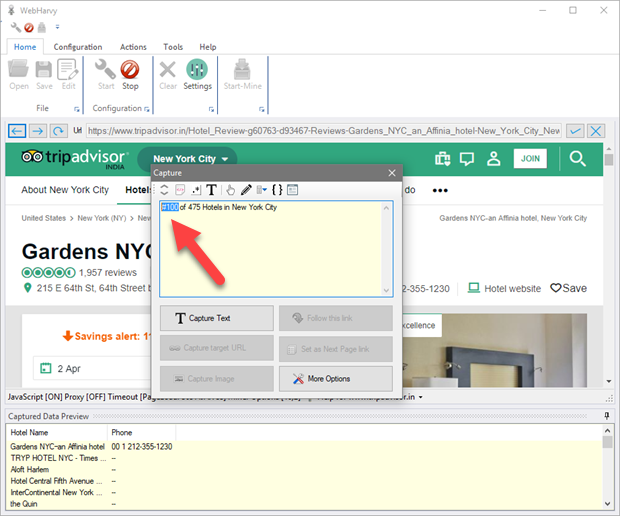Image resolution: width=620 pixels, height=516 pixels.
Task: Reload the page with refresh icon
Action: [59, 131]
